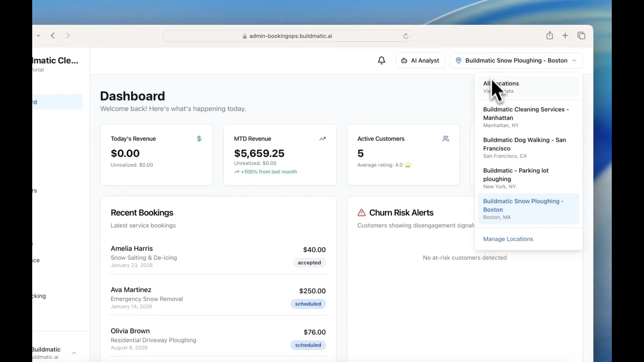Choose Buildmatic - Parking lot ploughing

(x=529, y=178)
